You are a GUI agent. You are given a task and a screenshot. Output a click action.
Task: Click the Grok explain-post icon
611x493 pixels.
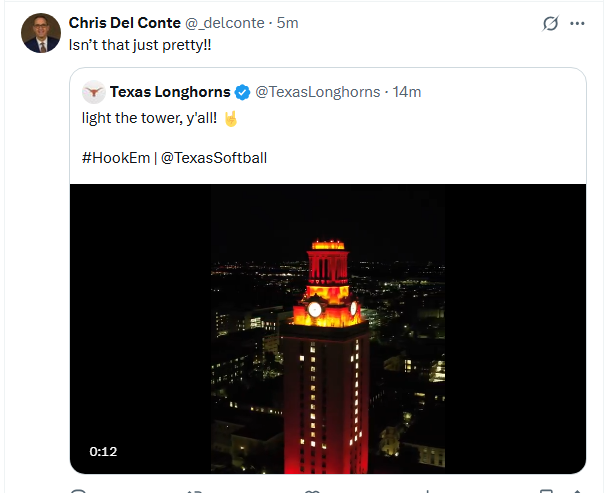pos(550,23)
